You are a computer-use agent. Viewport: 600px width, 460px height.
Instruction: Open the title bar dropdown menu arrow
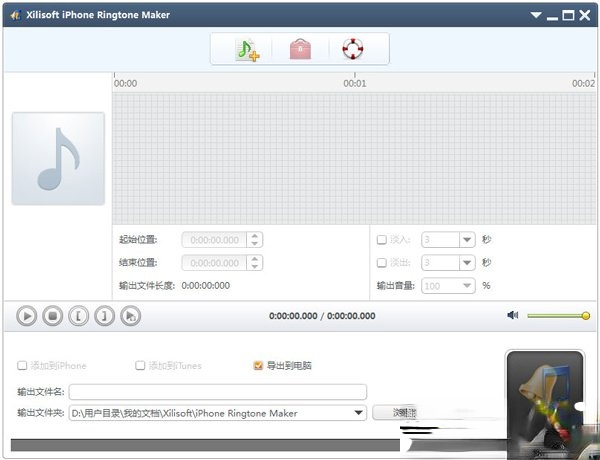point(536,15)
